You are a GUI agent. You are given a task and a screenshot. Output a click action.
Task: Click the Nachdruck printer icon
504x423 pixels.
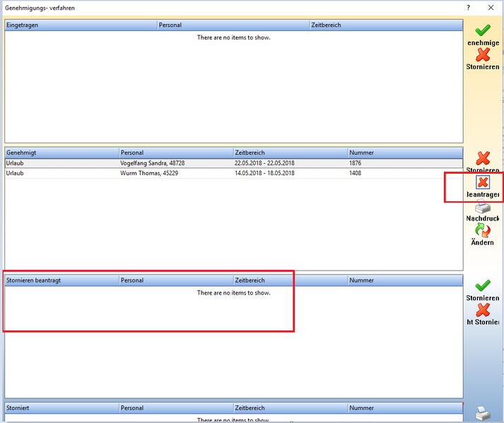(x=483, y=207)
